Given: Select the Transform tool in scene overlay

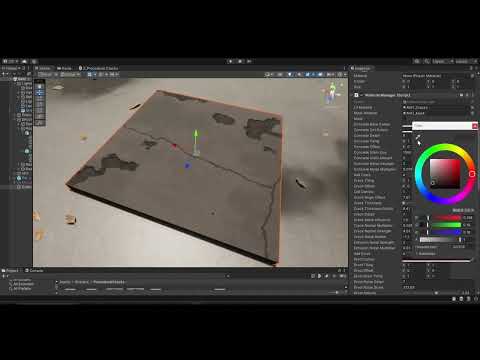Looking at the screenshot, I should 40,117.
